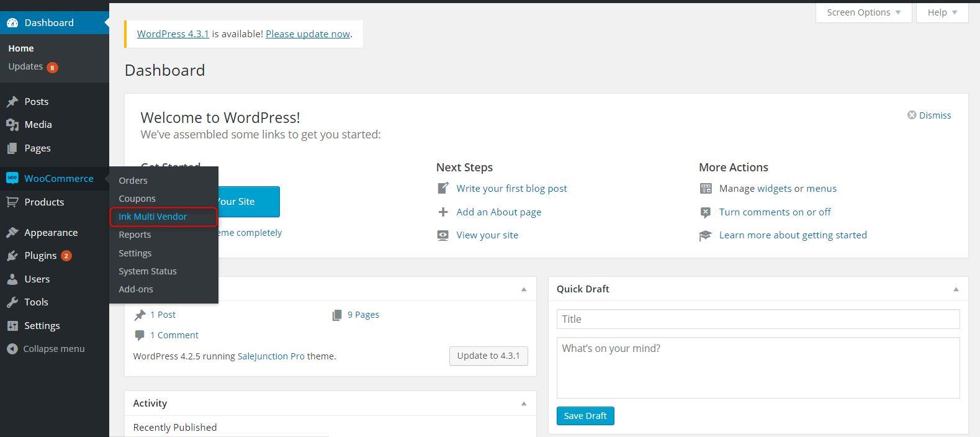
Task: Click the View your site link
Action: (487, 235)
